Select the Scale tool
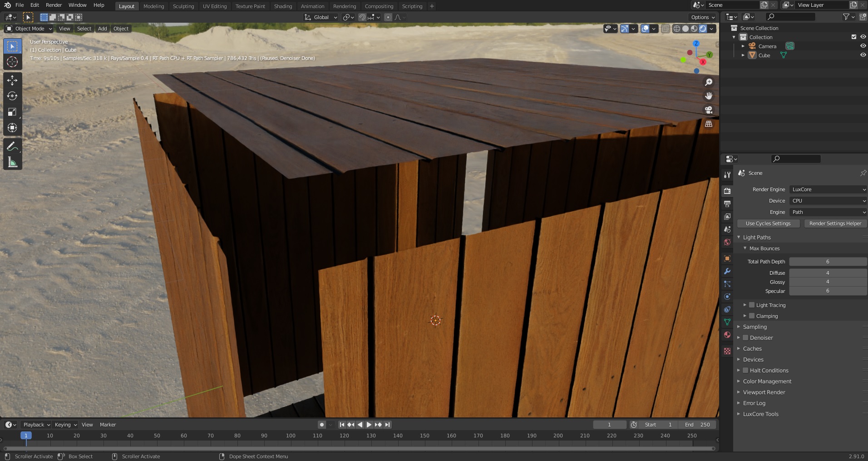This screenshot has height=461, width=868. click(12, 112)
